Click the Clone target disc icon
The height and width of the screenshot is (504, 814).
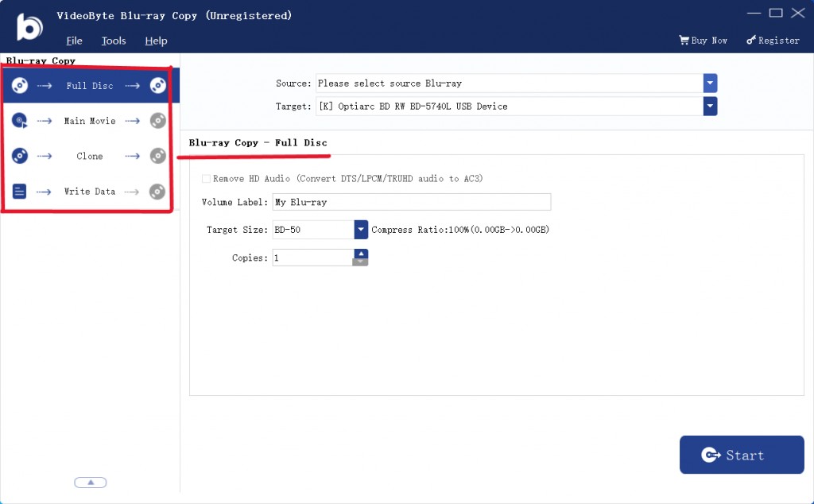click(x=158, y=156)
